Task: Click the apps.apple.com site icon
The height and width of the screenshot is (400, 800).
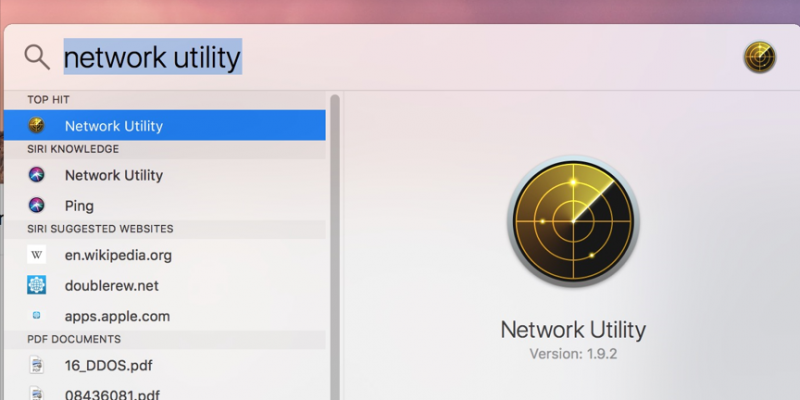Action: pos(36,316)
